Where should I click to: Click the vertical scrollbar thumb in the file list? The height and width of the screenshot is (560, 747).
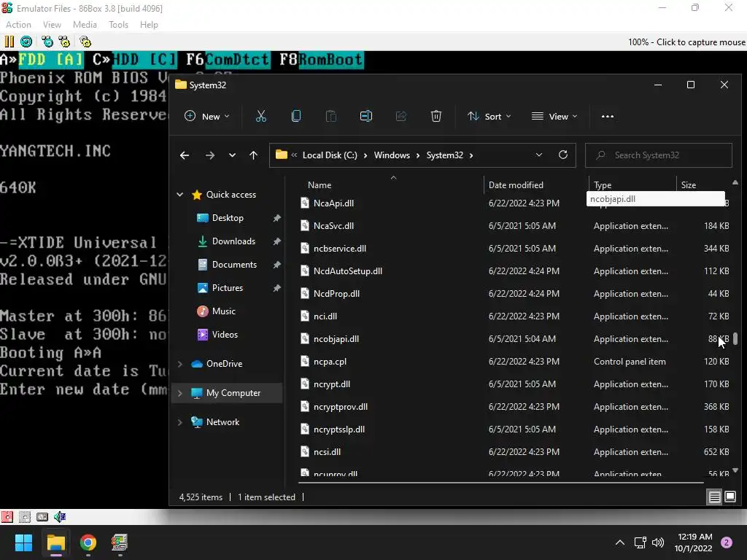735,338
